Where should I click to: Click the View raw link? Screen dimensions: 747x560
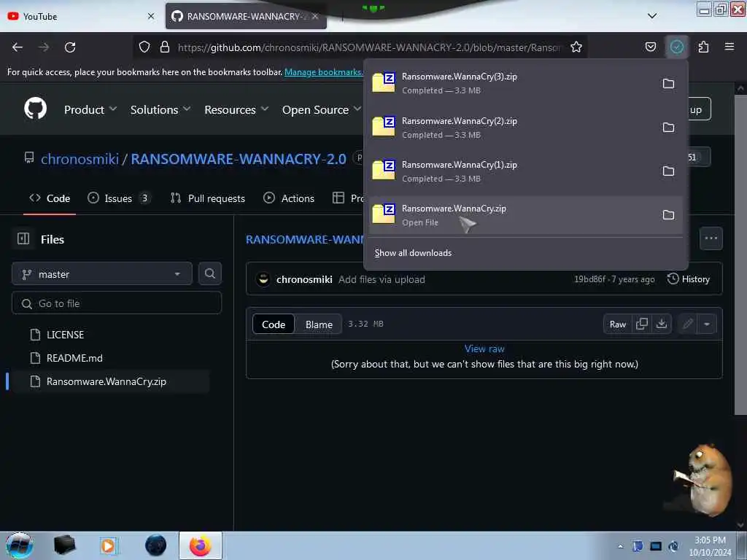tap(484, 349)
